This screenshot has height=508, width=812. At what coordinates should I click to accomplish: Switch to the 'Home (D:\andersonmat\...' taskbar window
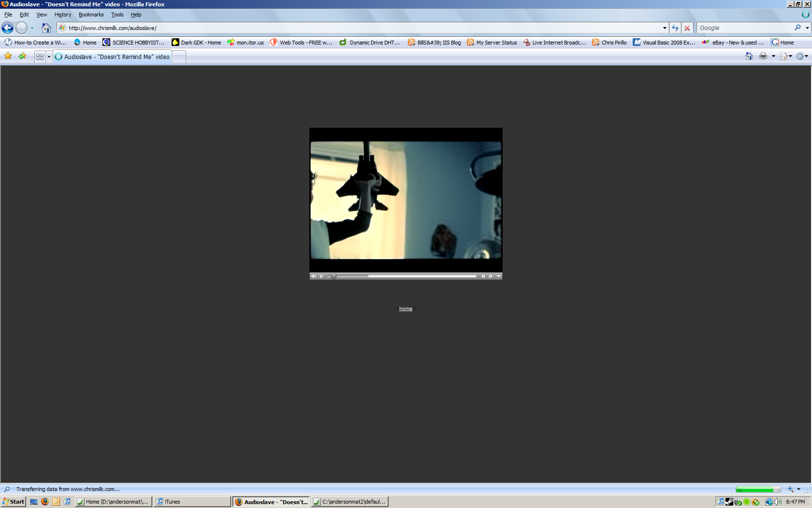coord(114,502)
